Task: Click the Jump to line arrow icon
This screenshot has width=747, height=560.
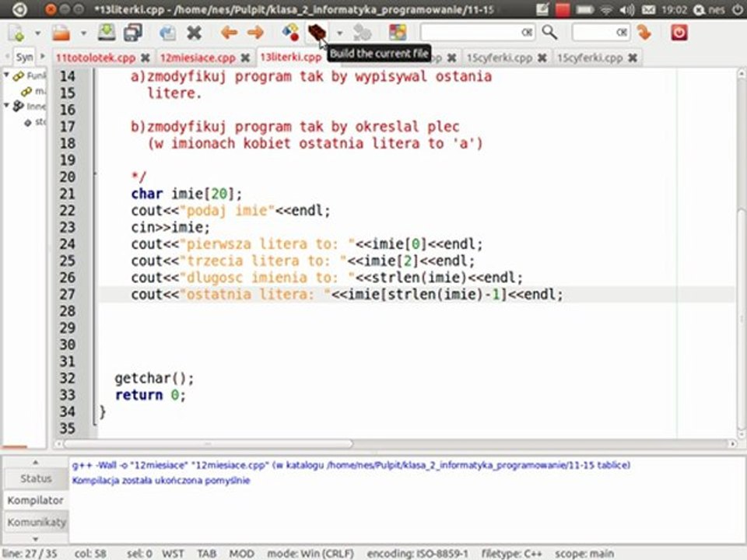Action: coord(644,33)
